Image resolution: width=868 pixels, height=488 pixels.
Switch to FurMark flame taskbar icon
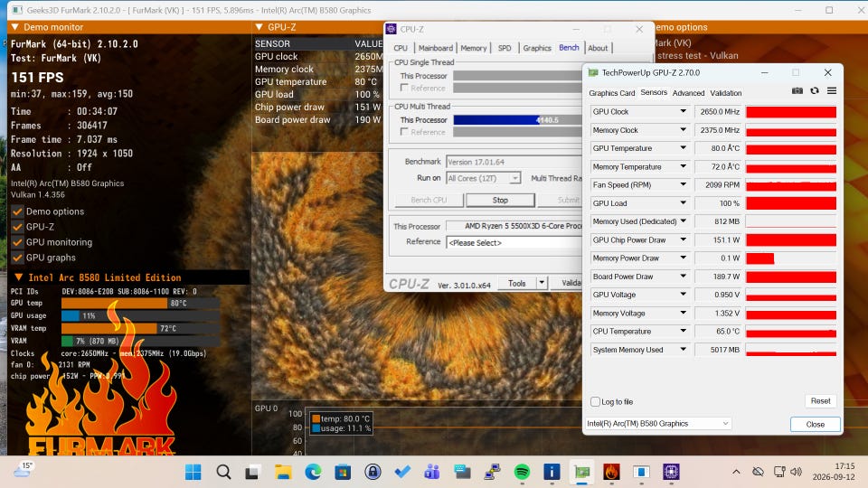point(612,472)
